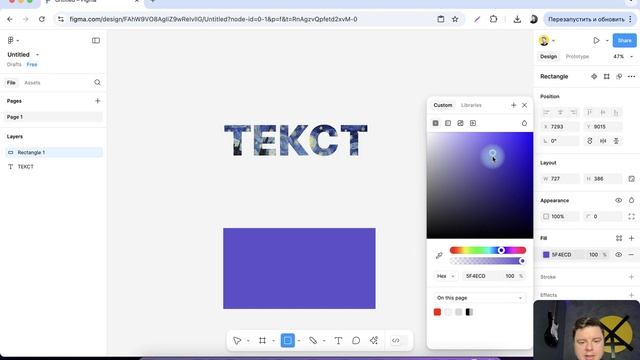The image size is (640, 360).
Task: Open Pen tool options dropdown arrow
Action: (x=324, y=341)
